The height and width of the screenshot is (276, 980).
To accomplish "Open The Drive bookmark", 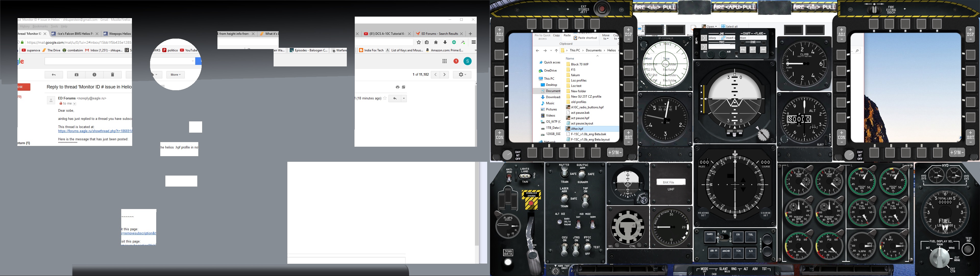I will 51,50.
